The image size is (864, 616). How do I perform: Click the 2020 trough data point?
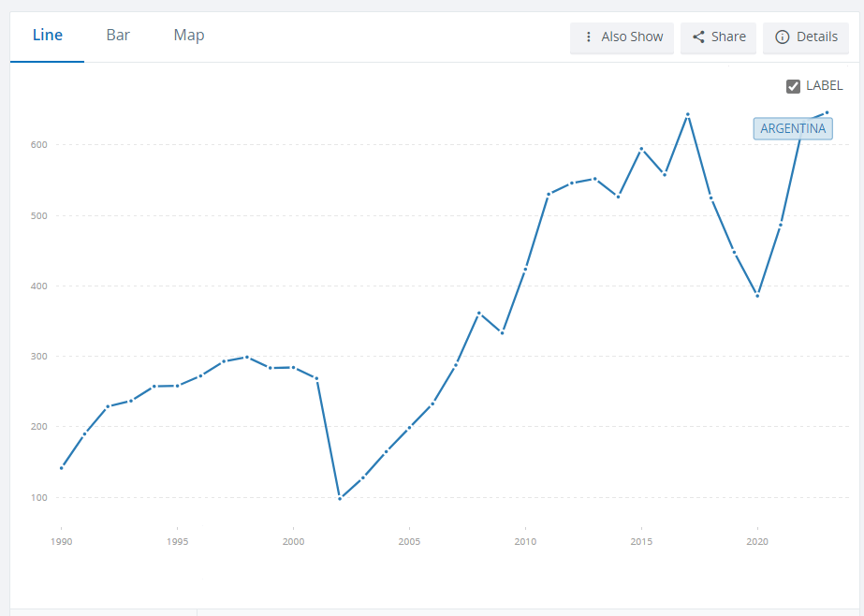coord(757,295)
